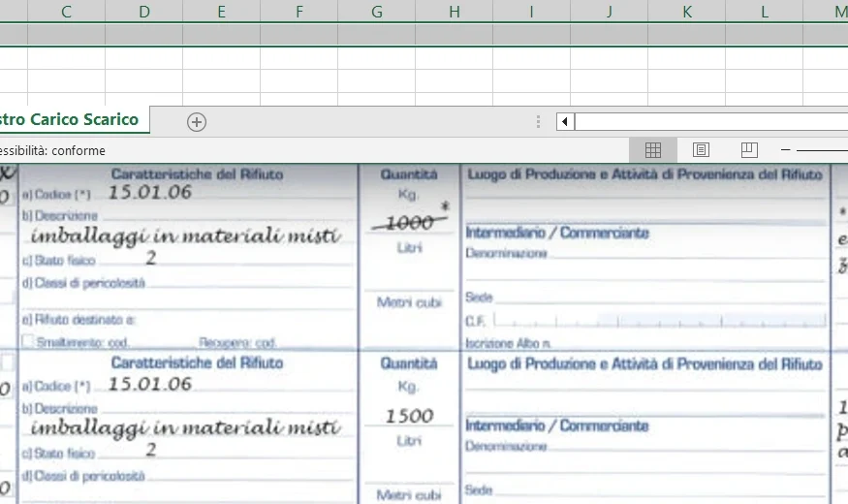Image resolution: width=848 pixels, height=504 pixels.
Task: Open the accessibility status 'conforme' indicator
Action: point(52,150)
